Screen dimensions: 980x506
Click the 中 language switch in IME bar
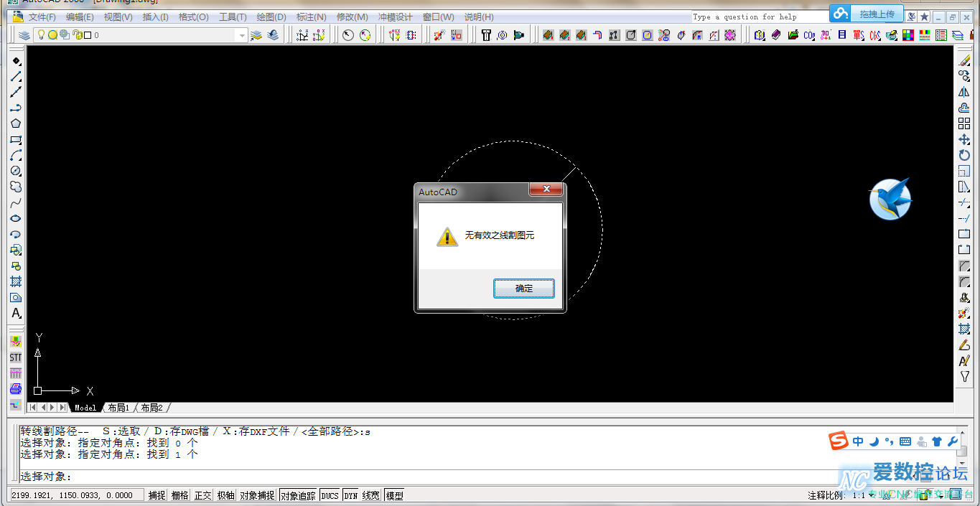[x=858, y=441]
